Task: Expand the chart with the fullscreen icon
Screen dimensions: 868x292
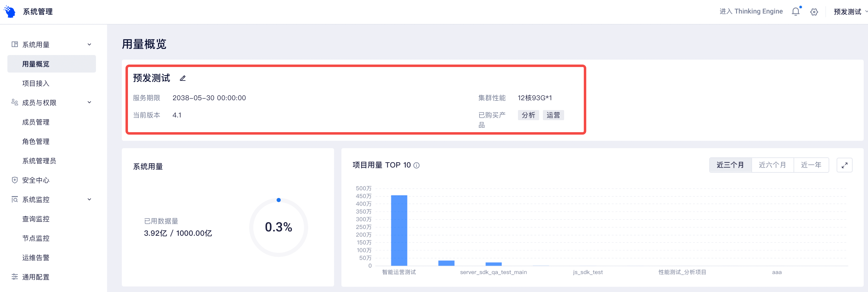Action: coord(844,165)
